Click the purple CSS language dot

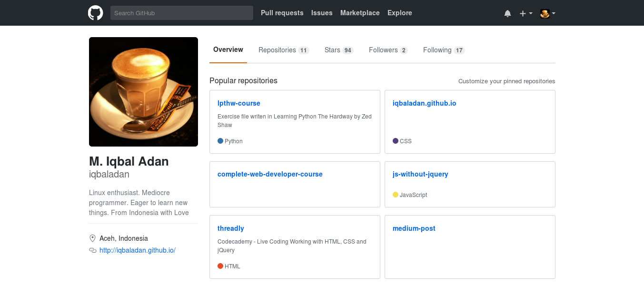(396, 141)
